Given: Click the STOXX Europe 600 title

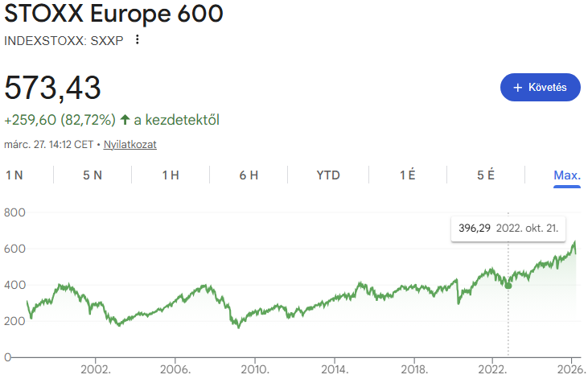Looking at the screenshot, I should click(113, 14).
